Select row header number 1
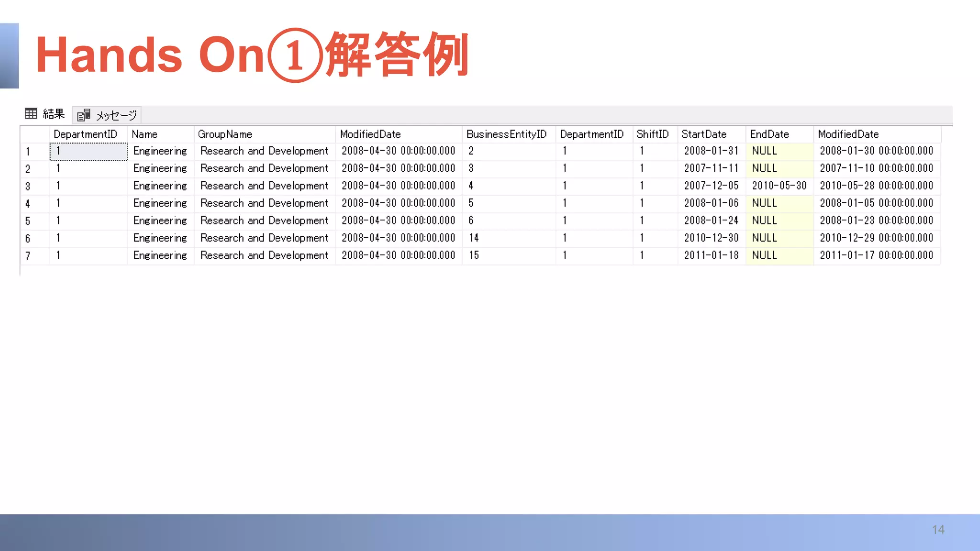Screen dimensions: 980x551 tap(34, 152)
